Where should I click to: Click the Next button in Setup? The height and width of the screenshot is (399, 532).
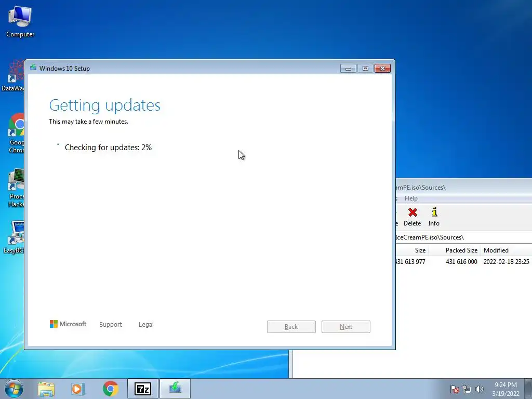345,327
